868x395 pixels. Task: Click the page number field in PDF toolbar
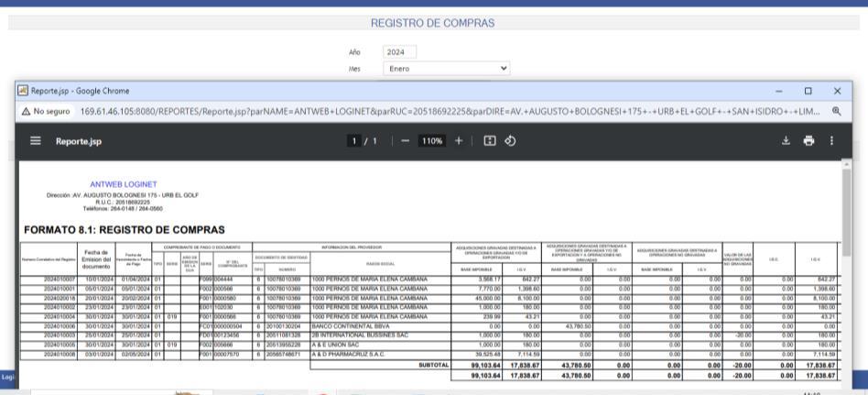[x=353, y=141]
